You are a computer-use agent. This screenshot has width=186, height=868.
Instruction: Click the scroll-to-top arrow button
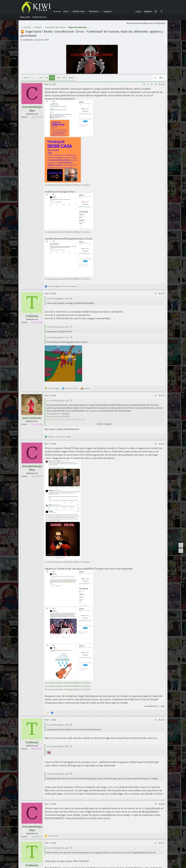pyautogui.click(x=181, y=545)
